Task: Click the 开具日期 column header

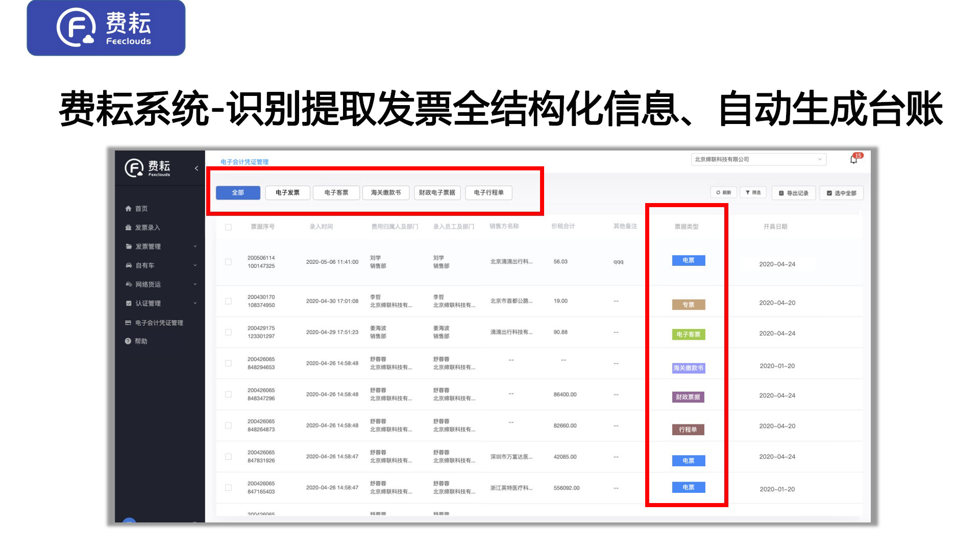Action: 775,227
